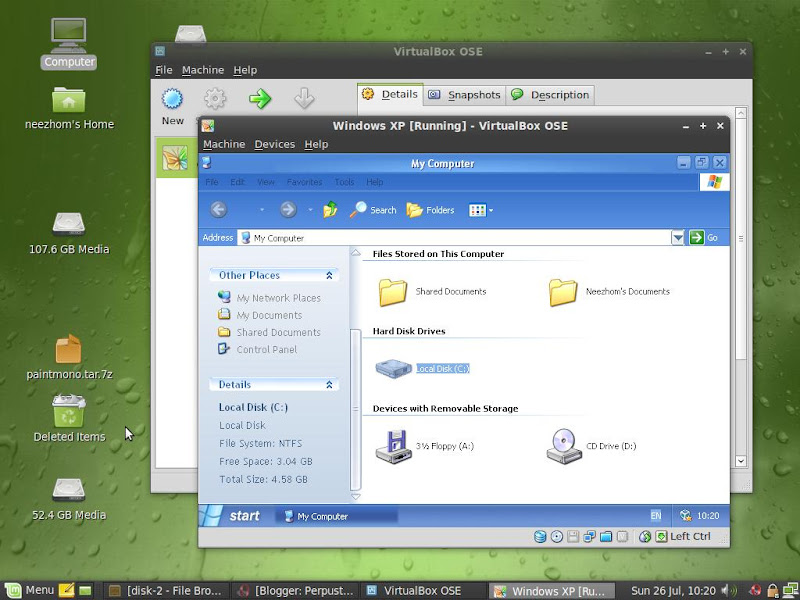Click the Settings gear icon in VirtualBox toolbar
The width and height of the screenshot is (800, 600).
[x=215, y=98]
